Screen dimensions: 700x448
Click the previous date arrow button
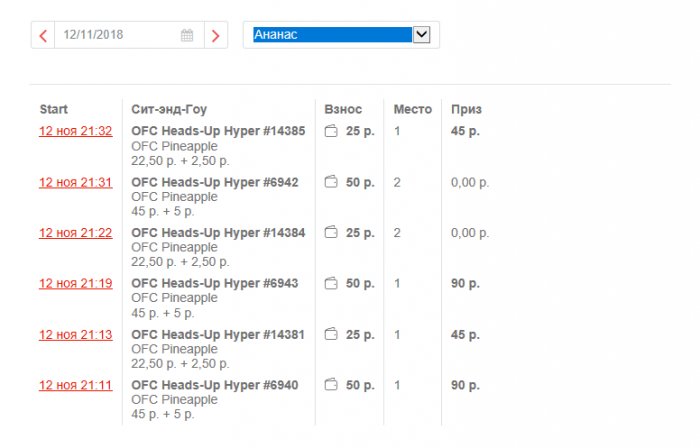tap(43, 35)
